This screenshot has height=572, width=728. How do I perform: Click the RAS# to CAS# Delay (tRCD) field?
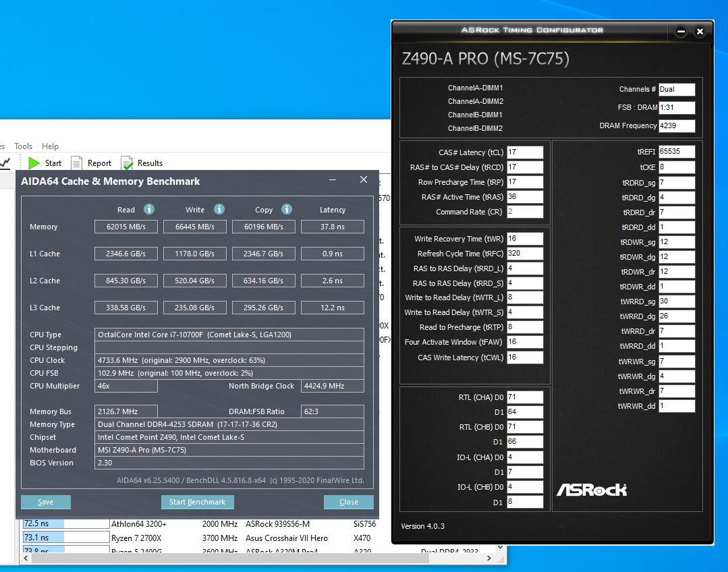525,167
